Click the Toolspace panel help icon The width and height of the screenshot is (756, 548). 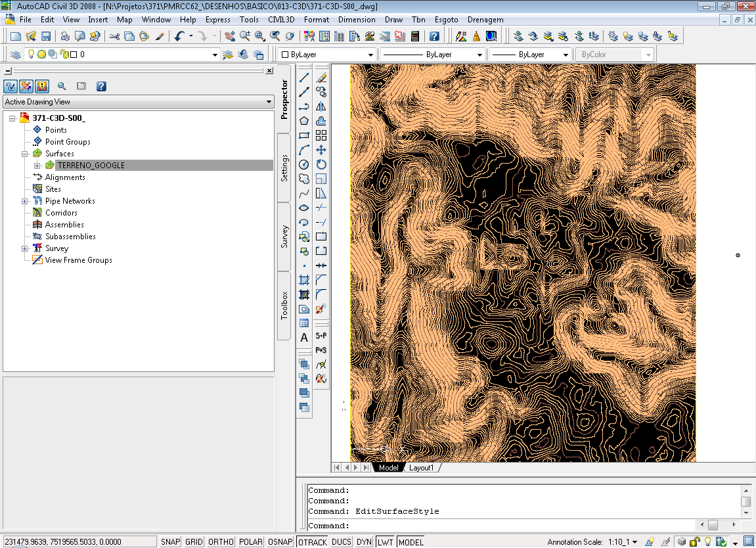click(101, 86)
